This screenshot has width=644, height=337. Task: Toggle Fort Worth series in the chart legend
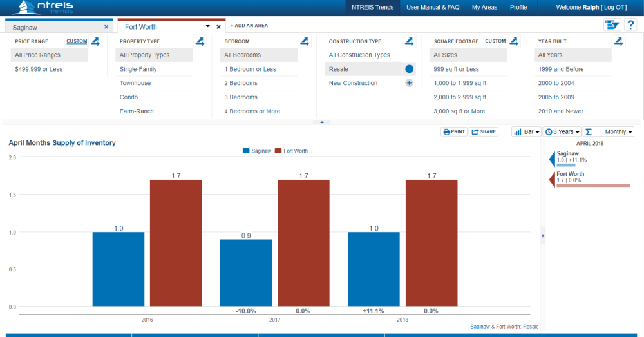tap(291, 151)
